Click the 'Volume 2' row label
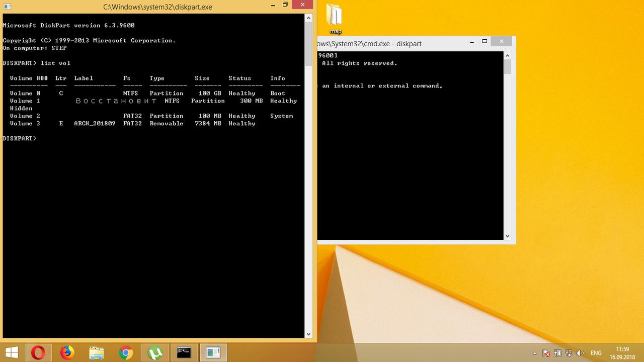Screen dimensions: 644x362 (x=25, y=116)
